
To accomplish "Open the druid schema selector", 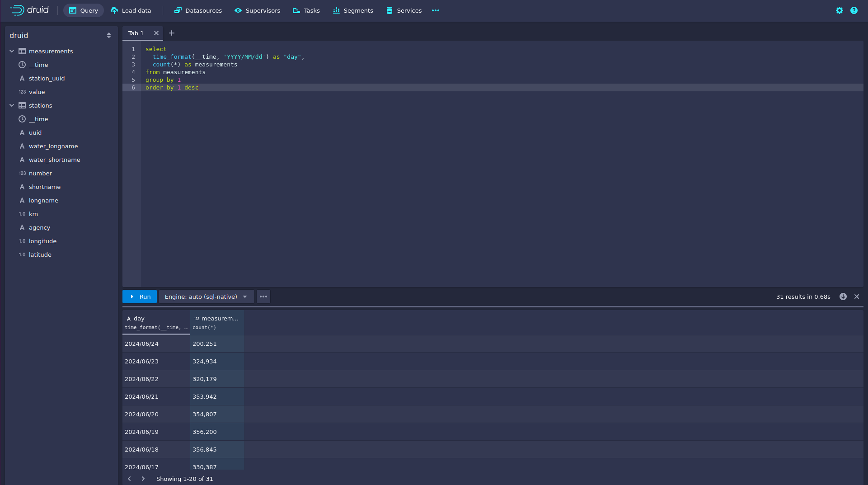I will point(61,35).
